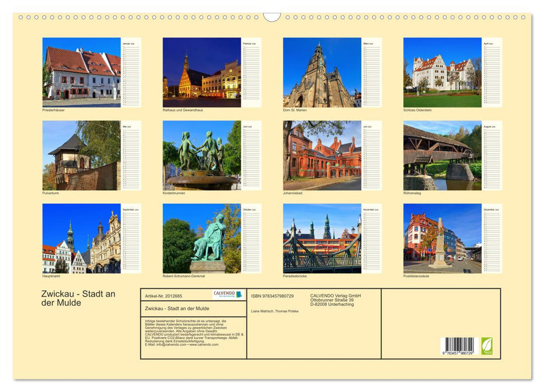This screenshot has width=544, height=392.
Task: Open the www.calvendo.com website link
Action: click(x=203, y=344)
